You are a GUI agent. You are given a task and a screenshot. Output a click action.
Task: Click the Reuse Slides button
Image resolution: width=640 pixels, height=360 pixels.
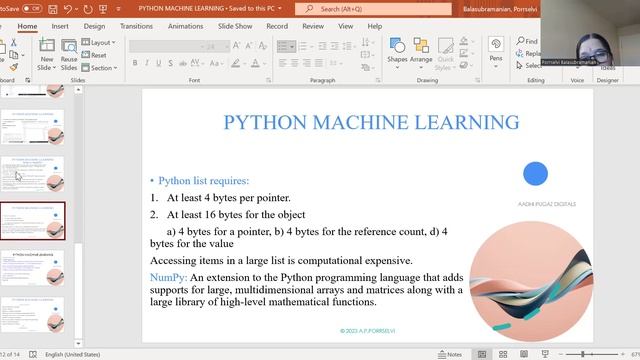coord(69,55)
